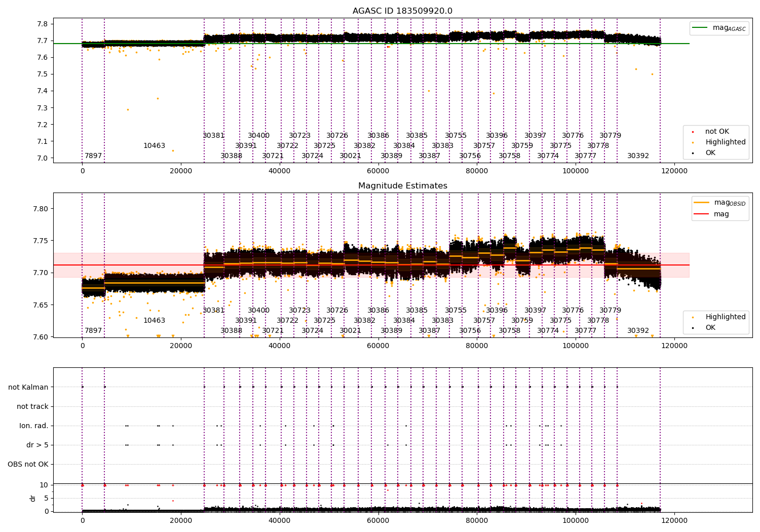The image size is (760, 532).
Task: Click 'not OK' in the top plot legend
Action: click(716, 132)
